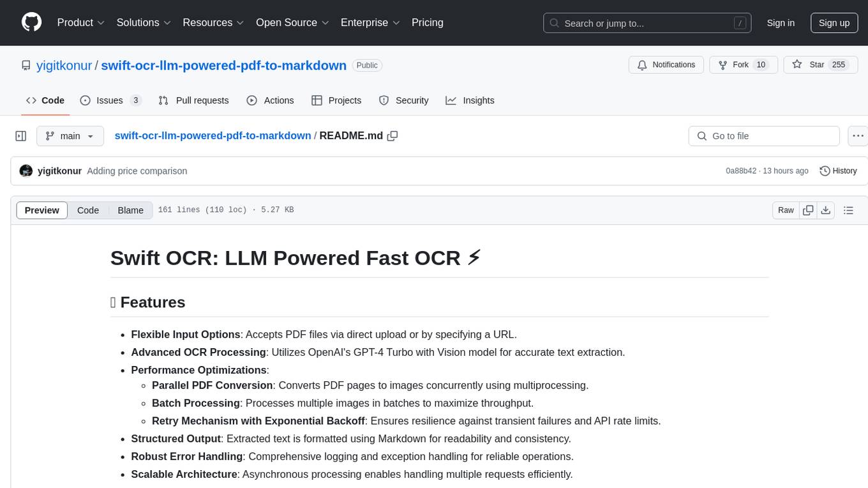The image size is (868, 488).
Task: Open the Adding price comparison commit
Action: pyautogui.click(x=137, y=171)
